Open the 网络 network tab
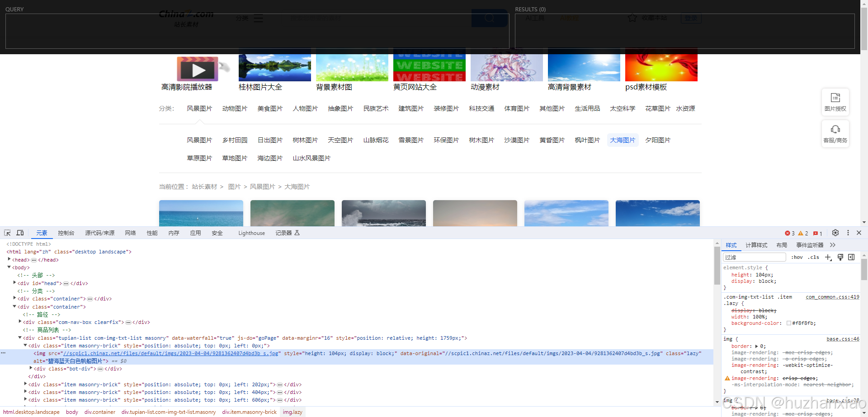 [130, 233]
